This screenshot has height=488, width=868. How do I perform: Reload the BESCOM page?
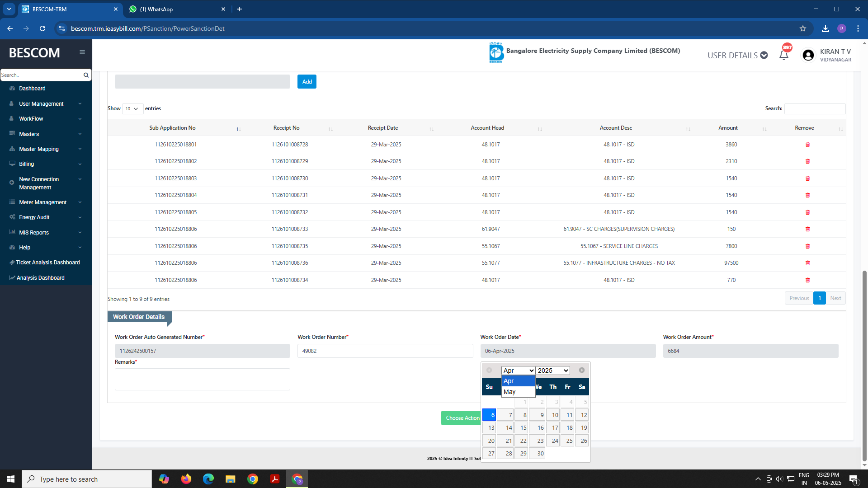[x=42, y=28]
